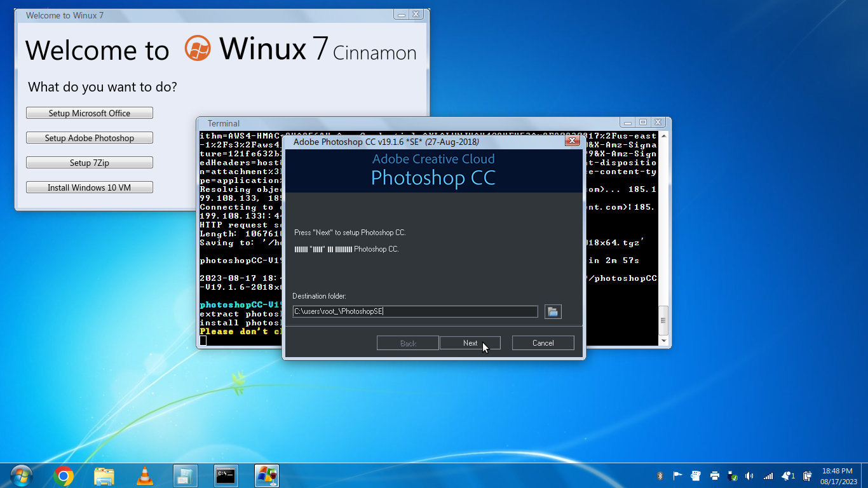Select the Wine installer taskbar icon
The height and width of the screenshot is (488, 868).
pos(267,475)
